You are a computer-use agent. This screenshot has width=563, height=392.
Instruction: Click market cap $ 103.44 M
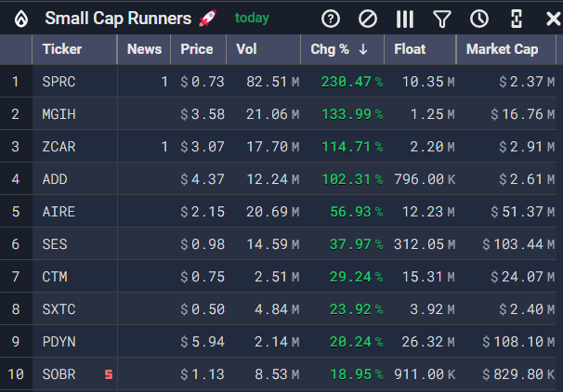(x=518, y=244)
